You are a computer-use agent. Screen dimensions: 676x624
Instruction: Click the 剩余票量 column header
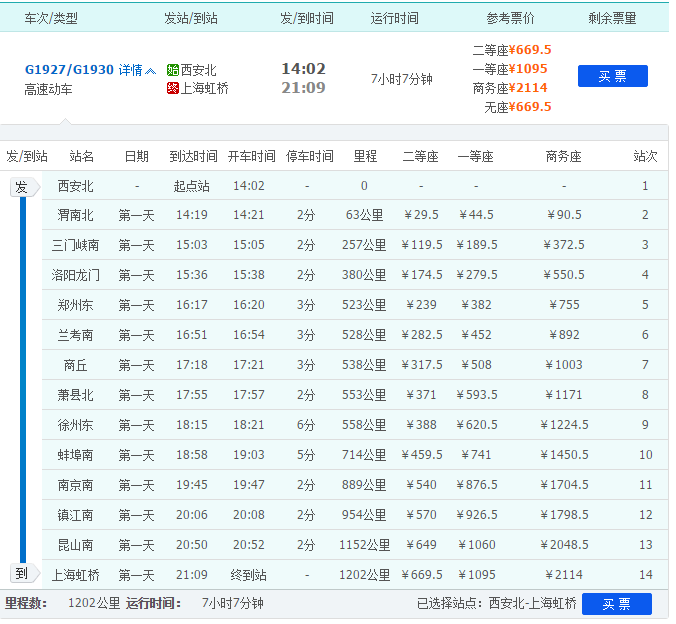point(612,18)
